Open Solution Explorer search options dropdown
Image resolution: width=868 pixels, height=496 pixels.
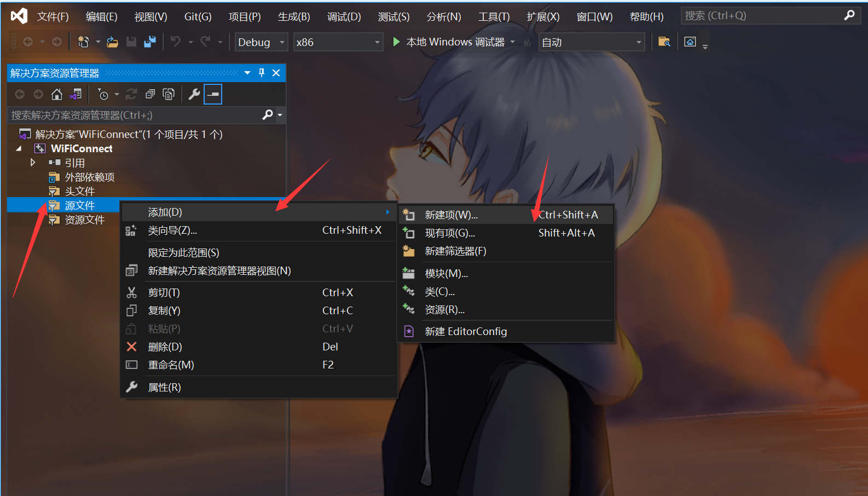click(280, 115)
